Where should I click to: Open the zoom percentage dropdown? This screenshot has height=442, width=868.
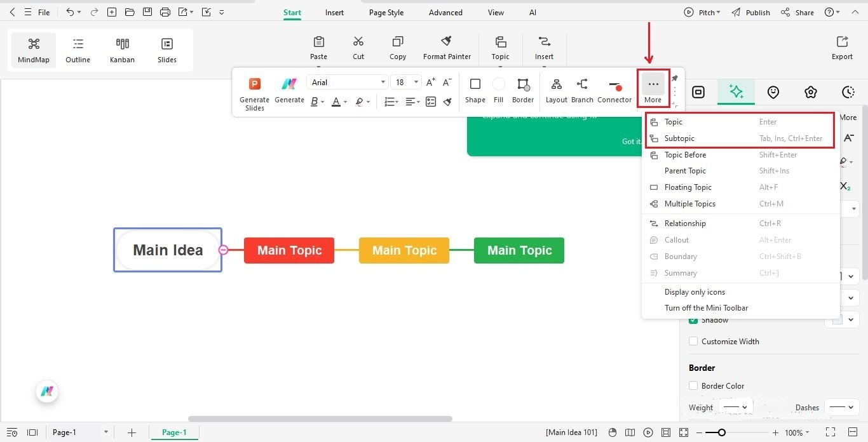(x=793, y=432)
